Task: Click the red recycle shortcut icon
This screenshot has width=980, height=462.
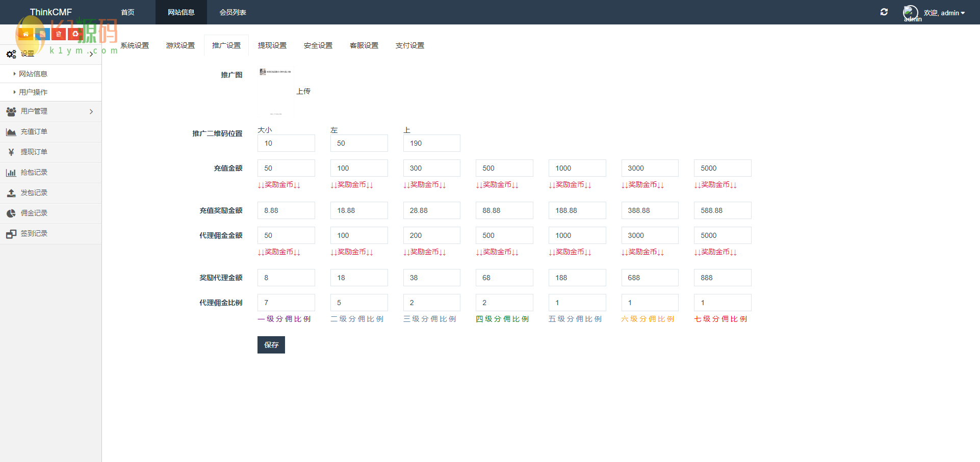Action: [x=75, y=34]
